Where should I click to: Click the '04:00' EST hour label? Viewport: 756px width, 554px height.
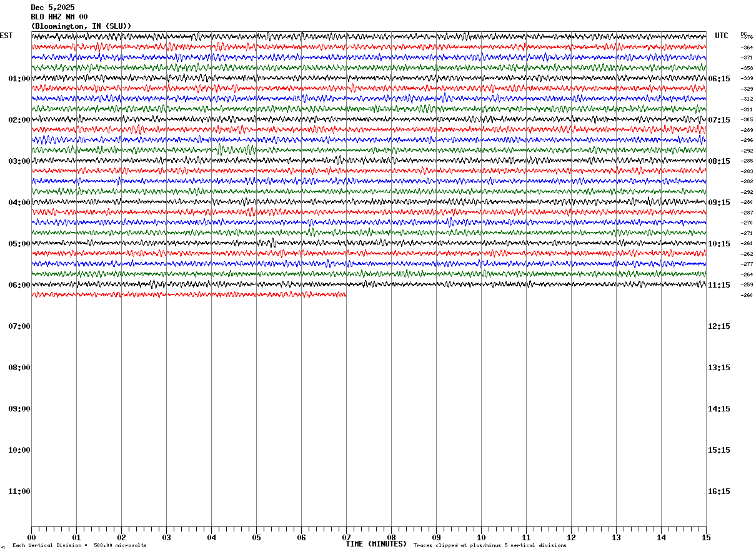19,203
